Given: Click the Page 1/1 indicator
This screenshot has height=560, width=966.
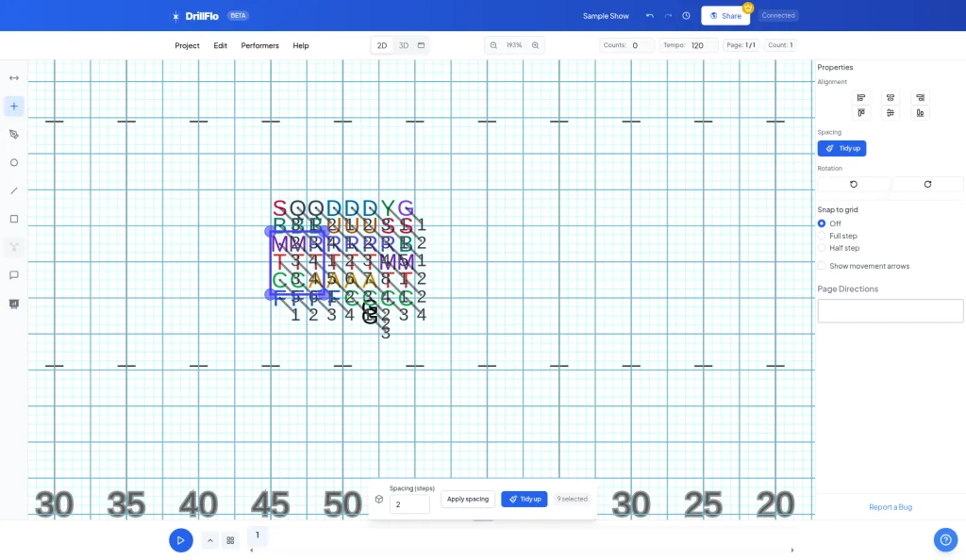Looking at the screenshot, I should 741,45.
